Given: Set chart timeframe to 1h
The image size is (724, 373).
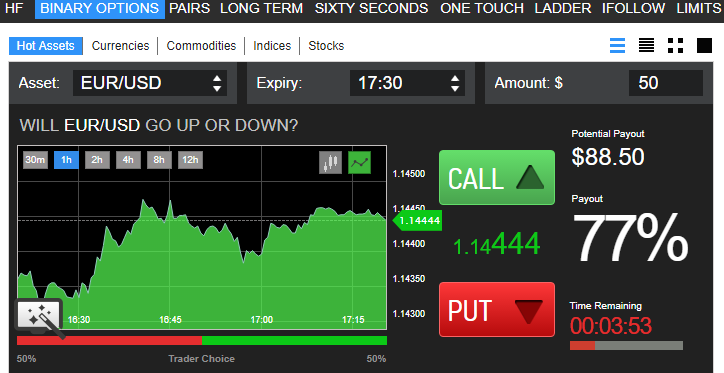Looking at the screenshot, I should (x=66, y=160).
